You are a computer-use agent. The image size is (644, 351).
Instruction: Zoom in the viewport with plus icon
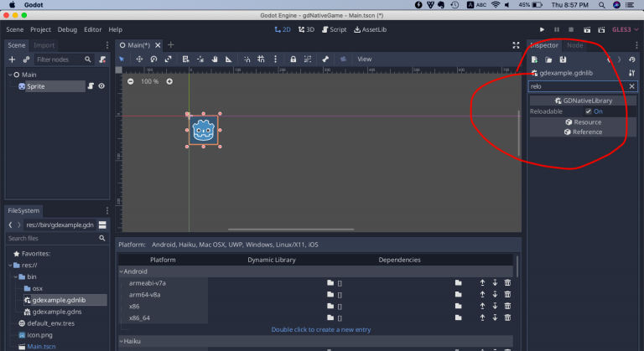169,81
